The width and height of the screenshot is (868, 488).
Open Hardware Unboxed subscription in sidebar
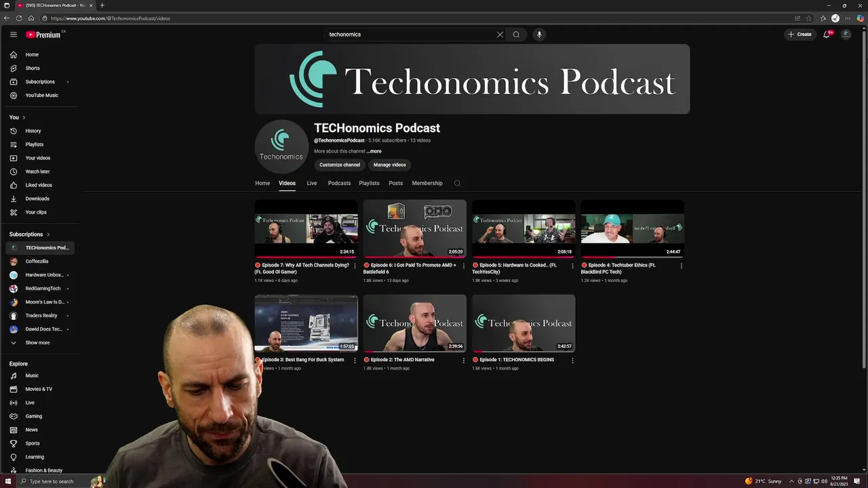(x=41, y=275)
